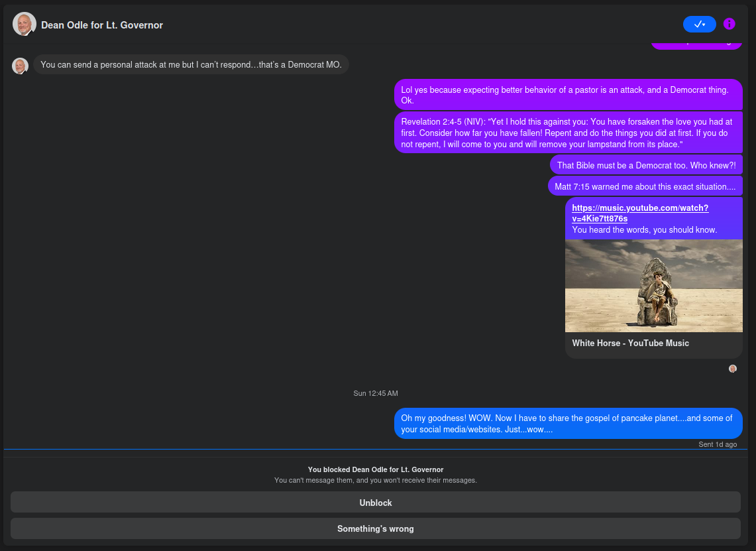Click the Sun 12:45 AM timestamp
The width and height of the screenshot is (756, 551).
[376, 393]
